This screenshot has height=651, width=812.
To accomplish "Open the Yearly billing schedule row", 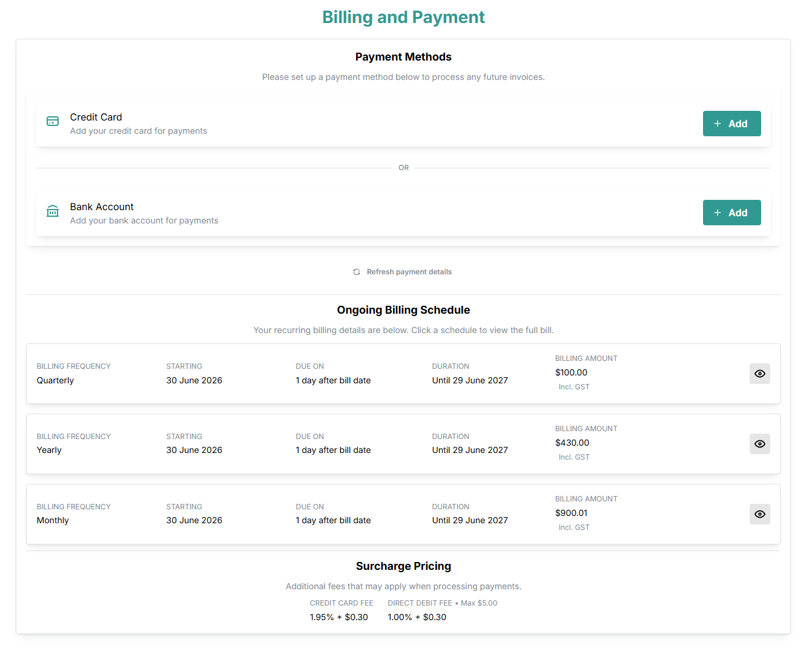I will [403, 444].
